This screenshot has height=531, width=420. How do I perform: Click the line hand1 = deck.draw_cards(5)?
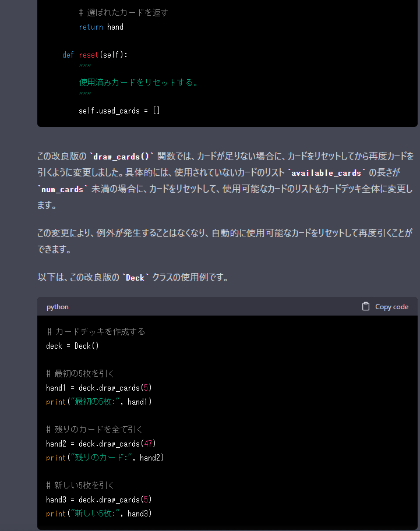(99, 388)
